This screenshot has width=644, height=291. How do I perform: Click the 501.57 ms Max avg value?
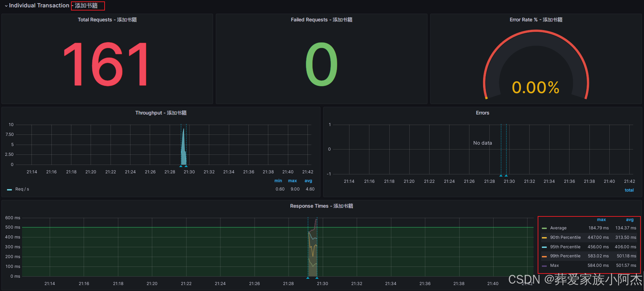626,265
